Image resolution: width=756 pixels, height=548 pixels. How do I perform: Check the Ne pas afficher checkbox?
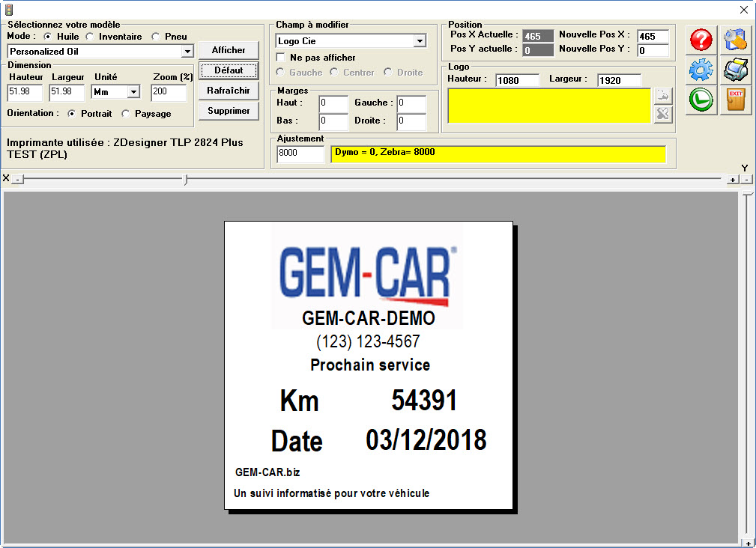tap(280, 58)
